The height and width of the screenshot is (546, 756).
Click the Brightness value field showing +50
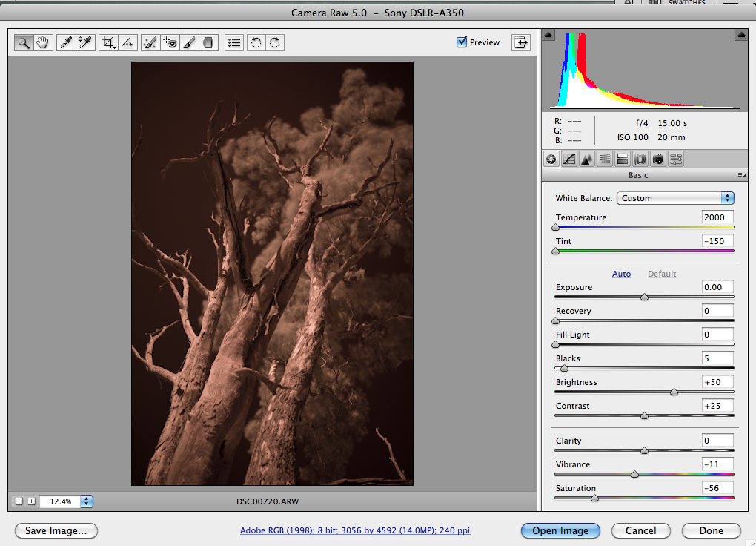click(717, 382)
